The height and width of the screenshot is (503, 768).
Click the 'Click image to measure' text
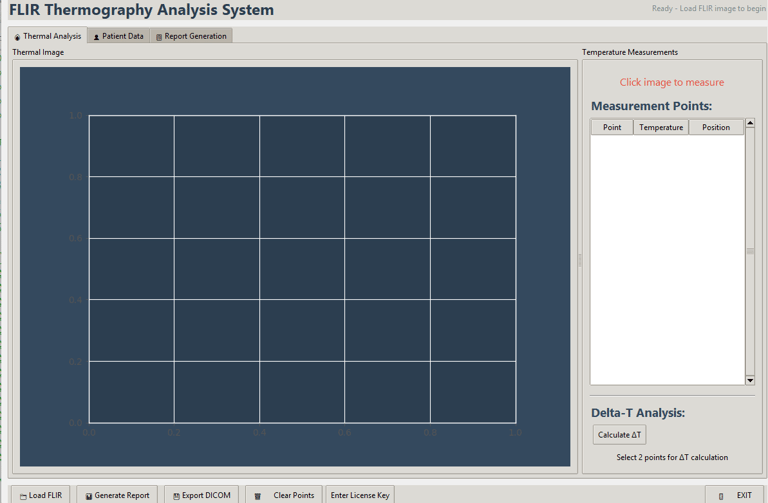point(672,82)
